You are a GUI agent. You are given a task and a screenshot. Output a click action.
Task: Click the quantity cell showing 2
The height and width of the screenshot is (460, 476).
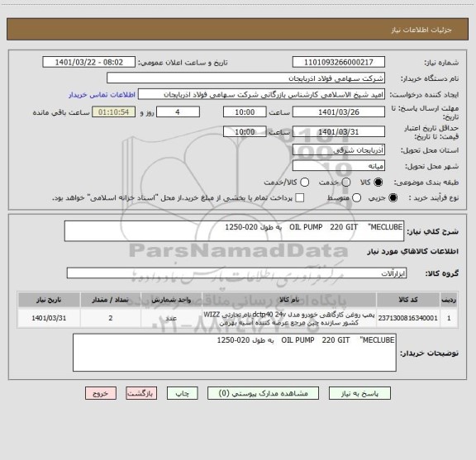(111, 318)
